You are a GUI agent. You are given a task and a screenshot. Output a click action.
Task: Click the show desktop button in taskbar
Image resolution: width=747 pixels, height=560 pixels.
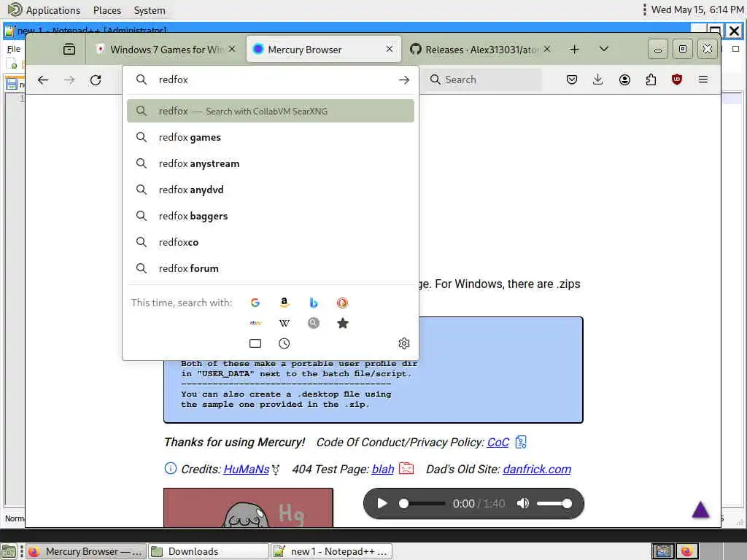click(9, 551)
